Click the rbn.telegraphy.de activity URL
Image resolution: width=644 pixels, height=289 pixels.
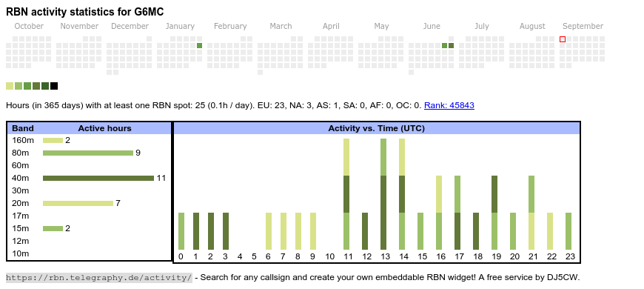(x=99, y=277)
